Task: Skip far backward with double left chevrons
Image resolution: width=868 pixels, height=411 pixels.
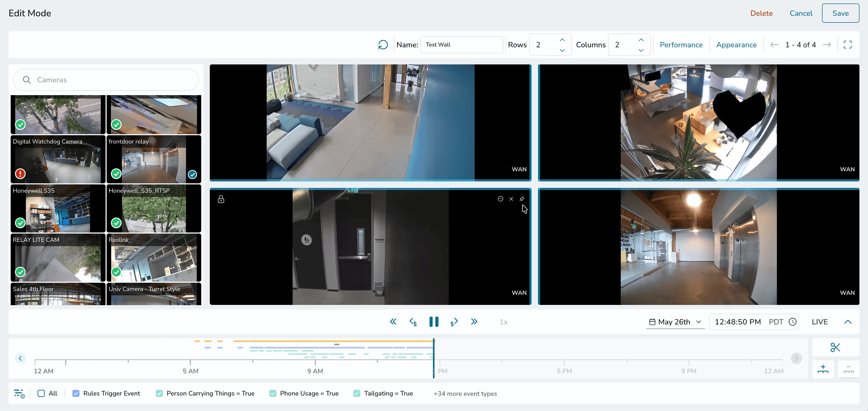Action: click(x=393, y=322)
